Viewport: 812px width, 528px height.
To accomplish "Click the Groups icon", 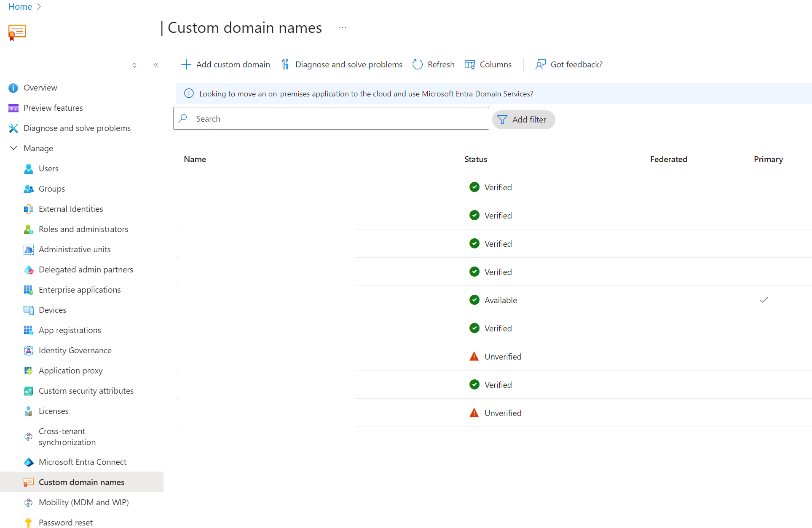I will tap(29, 189).
